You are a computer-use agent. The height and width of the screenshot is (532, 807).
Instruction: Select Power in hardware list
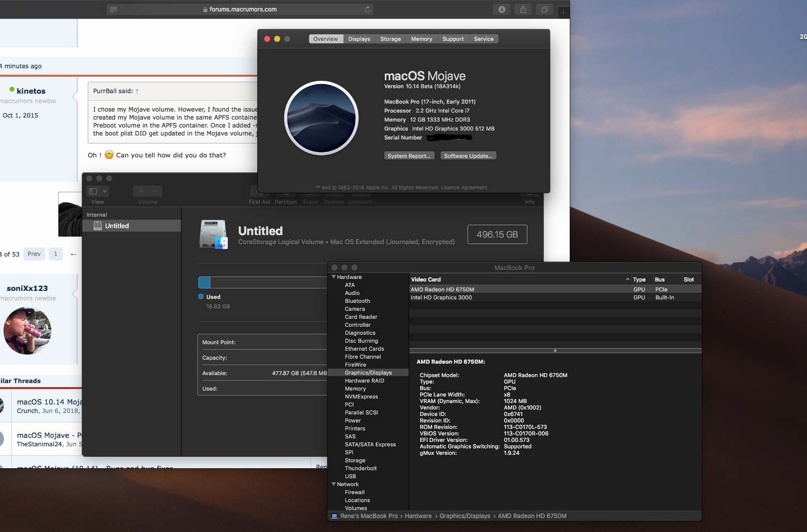[x=353, y=420]
